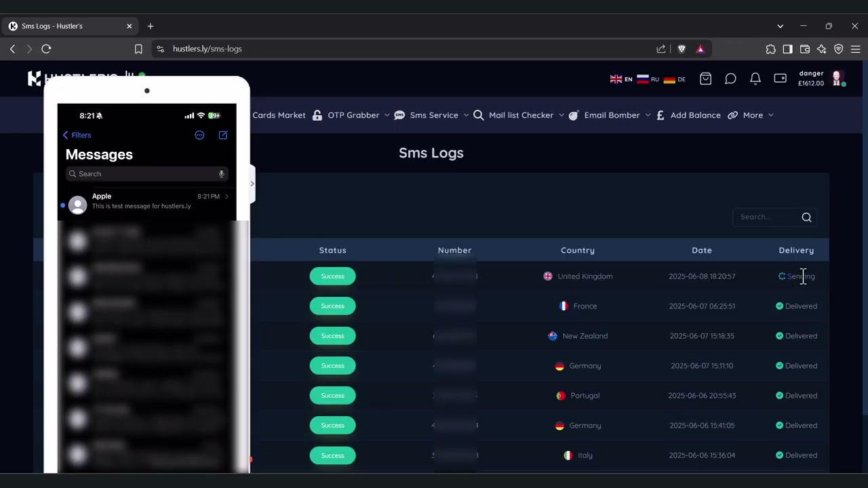868x488 pixels.
Task: Click the Sms Logs search field
Action: pos(766,217)
